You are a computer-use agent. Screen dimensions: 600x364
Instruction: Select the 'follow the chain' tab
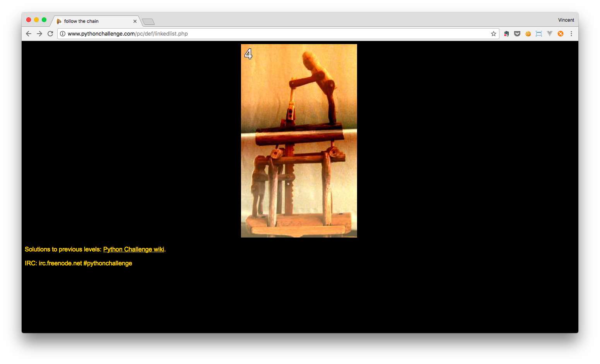pos(96,21)
